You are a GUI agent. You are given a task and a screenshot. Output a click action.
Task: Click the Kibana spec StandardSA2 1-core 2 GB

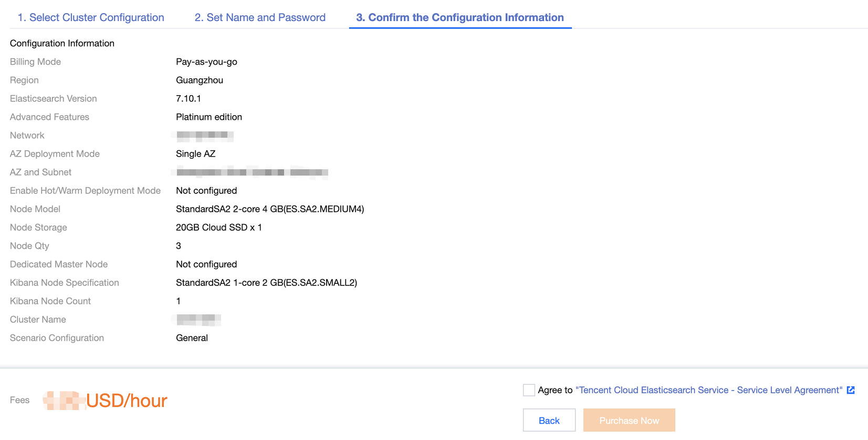click(x=266, y=283)
